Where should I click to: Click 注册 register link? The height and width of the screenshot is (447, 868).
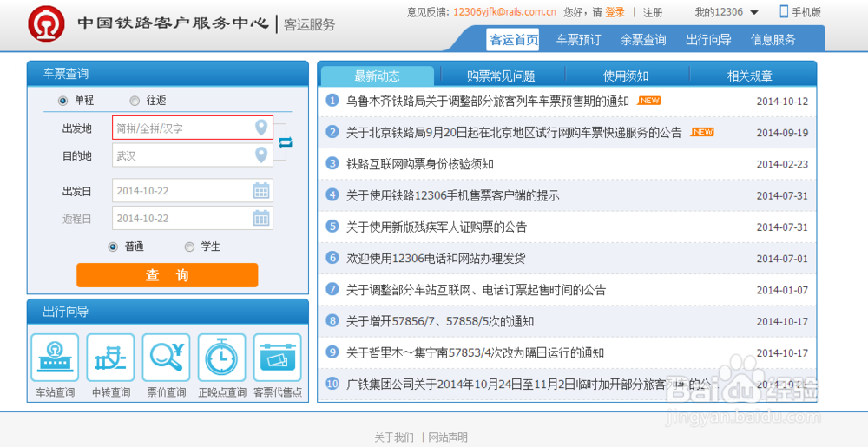pyautogui.click(x=652, y=12)
